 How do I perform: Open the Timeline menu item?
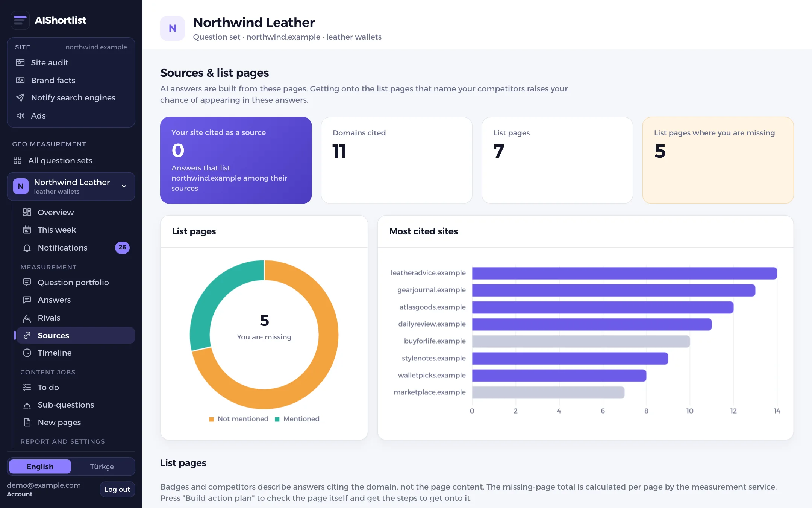tap(76, 353)
